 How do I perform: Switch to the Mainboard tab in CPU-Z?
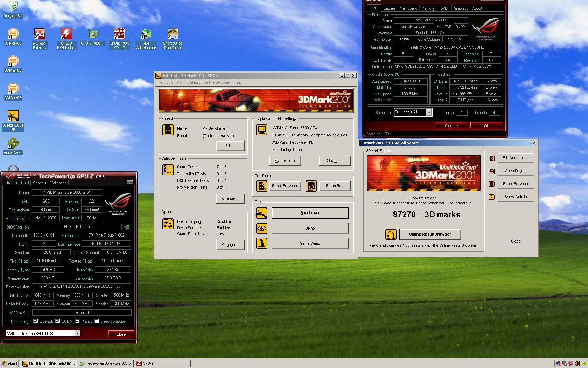[x=408, y=8]
